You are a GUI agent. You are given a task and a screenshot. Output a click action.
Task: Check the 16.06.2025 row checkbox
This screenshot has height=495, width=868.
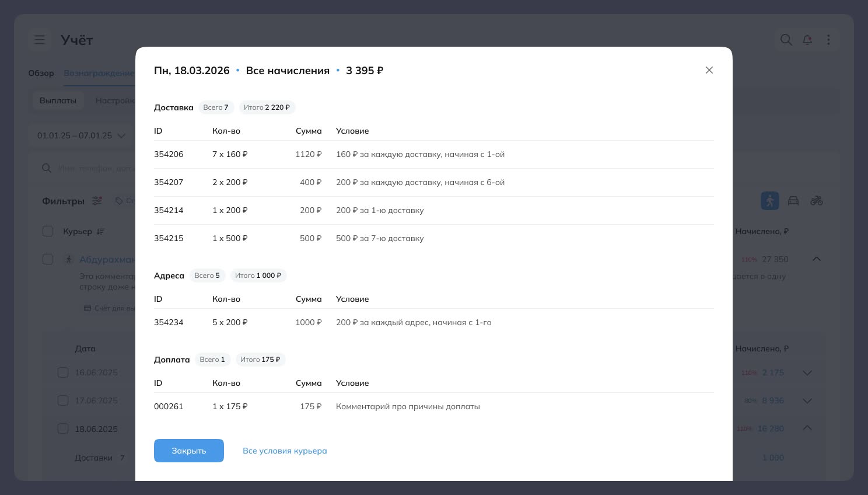click(63, 372)
